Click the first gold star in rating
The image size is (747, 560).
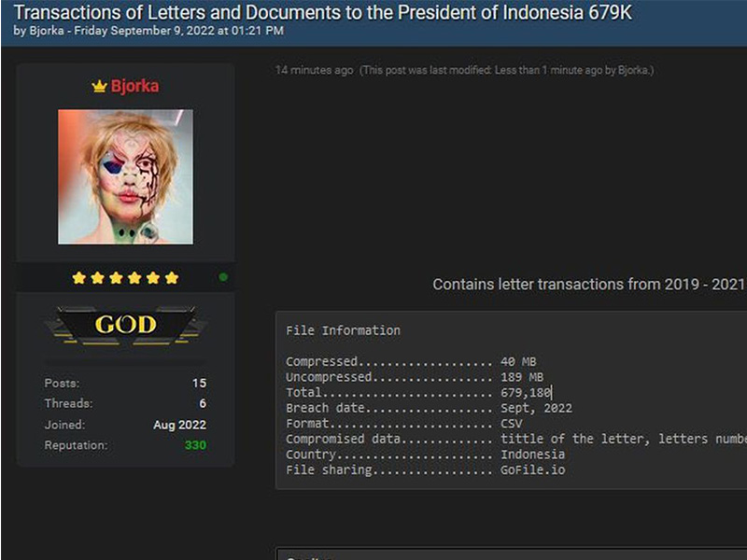point(79,277)
